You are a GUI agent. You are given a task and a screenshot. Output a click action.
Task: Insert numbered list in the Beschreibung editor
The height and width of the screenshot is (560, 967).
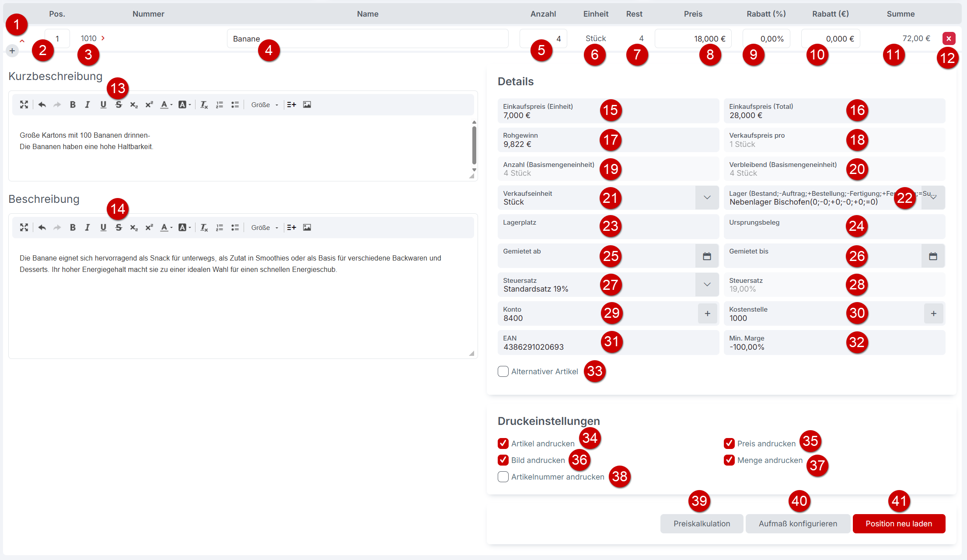point(220,227)
